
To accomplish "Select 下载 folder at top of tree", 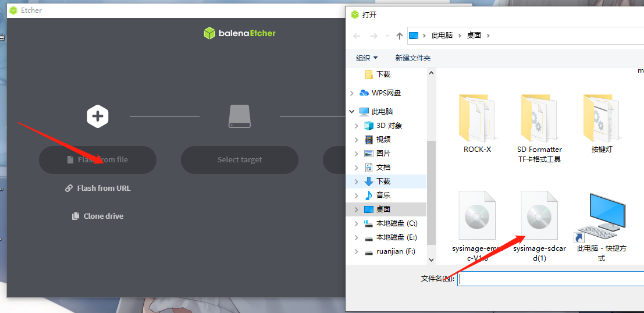I will 383,74.
